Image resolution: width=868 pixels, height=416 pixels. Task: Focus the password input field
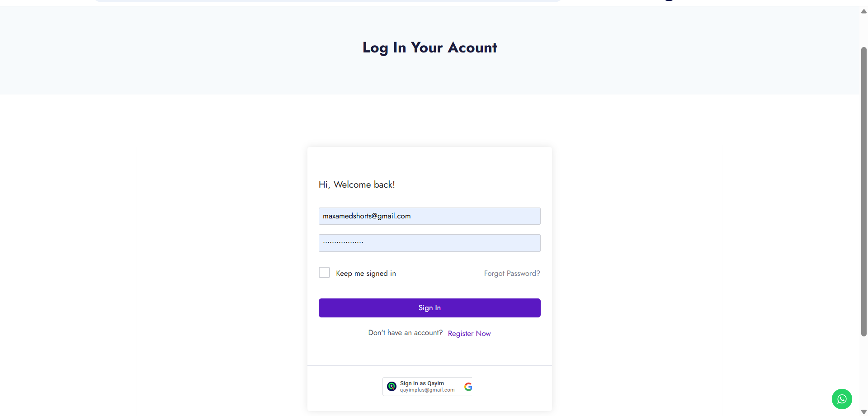429,243
